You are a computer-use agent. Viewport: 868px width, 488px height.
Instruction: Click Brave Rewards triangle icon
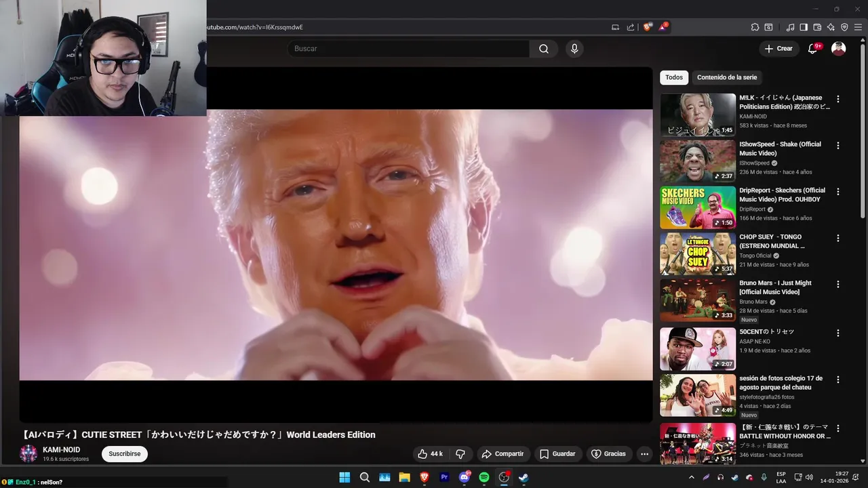(x=663, y=27)
